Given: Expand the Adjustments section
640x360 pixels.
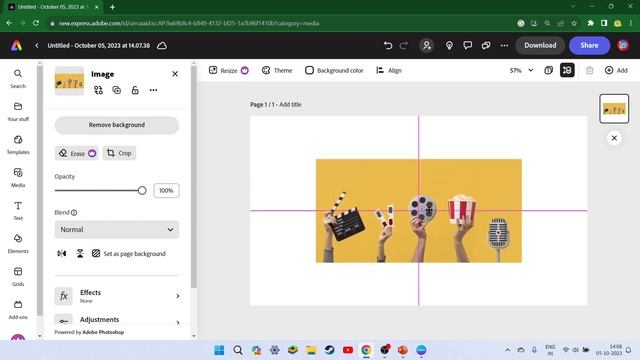Looking at the screenshot, I should 117,321.
